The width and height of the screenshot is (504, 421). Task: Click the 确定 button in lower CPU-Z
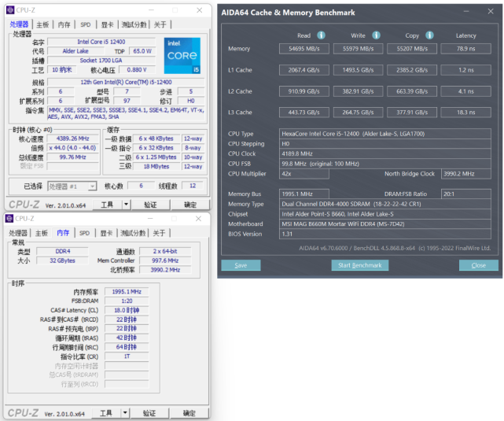coord(189,413)
